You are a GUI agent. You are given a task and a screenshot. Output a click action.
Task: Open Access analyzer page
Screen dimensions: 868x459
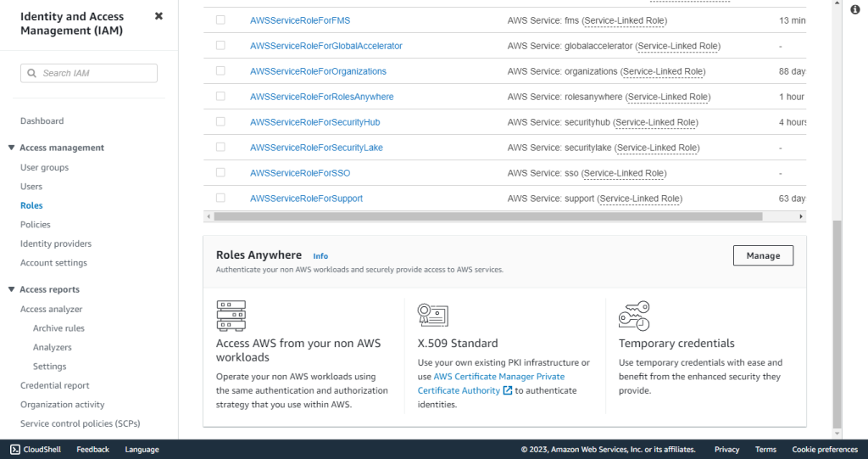(x=52, y=310)
